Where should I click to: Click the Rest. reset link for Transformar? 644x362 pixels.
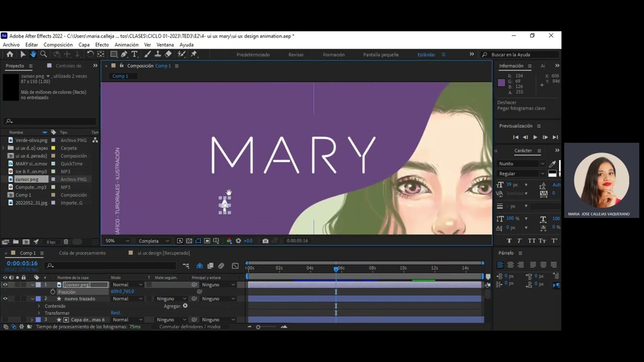point(116,313)
